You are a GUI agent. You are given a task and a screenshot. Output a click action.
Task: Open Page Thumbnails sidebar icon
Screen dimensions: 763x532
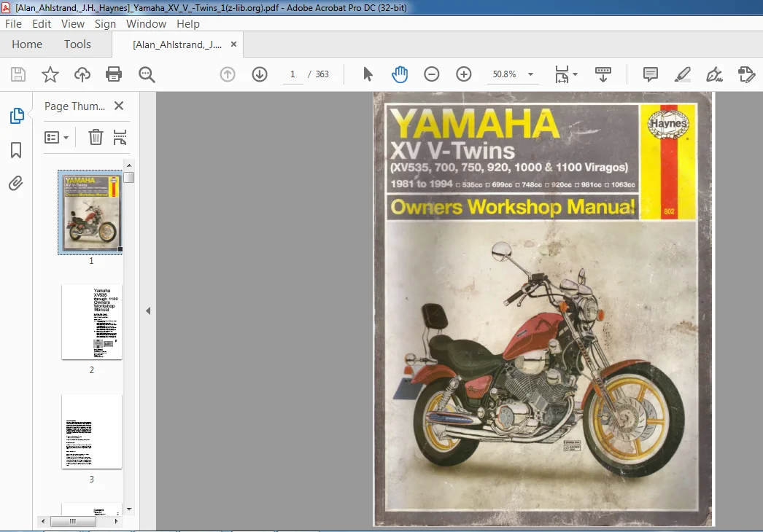coord(17,116)
